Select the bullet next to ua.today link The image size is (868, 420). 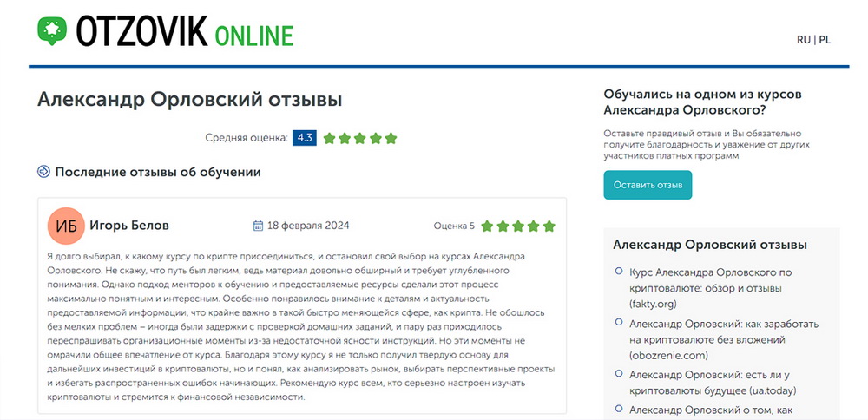pos(619,373)
